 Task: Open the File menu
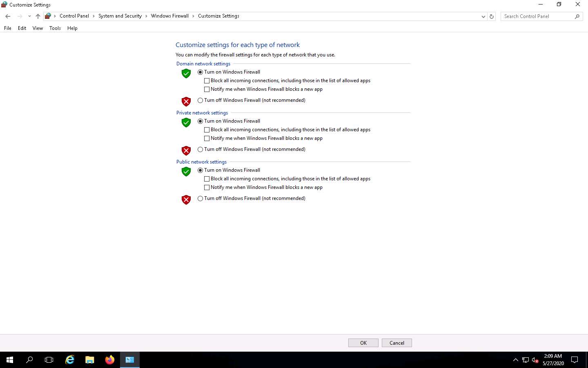coord(8,28)
